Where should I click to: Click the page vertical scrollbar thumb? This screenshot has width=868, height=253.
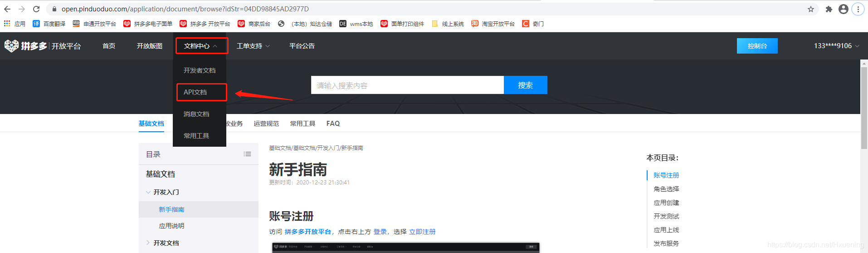(864, 108)
